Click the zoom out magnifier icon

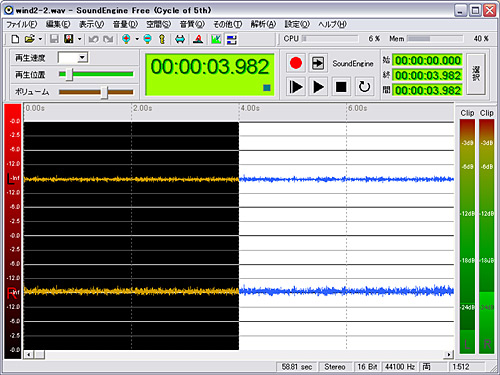tap(147, 39)
